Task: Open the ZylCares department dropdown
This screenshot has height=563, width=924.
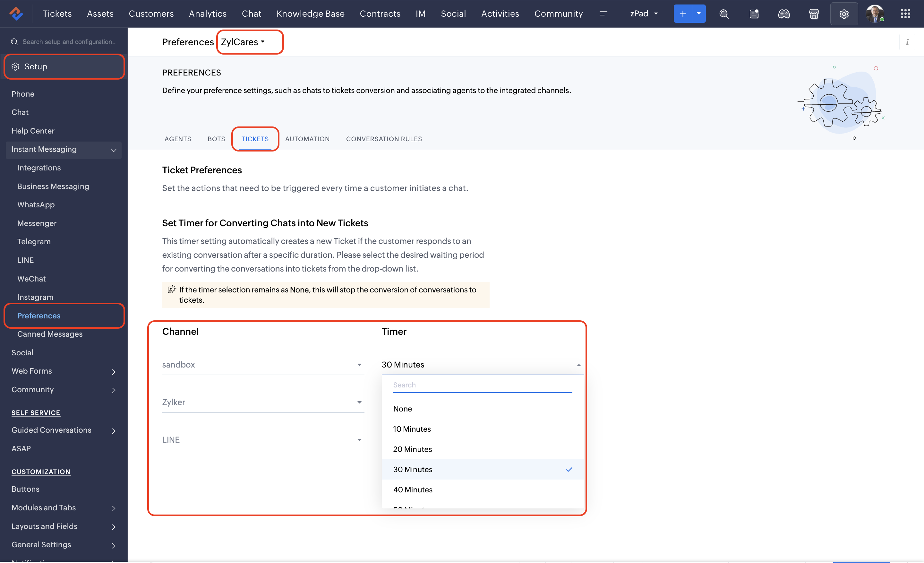Action: [x=243, y=42]
